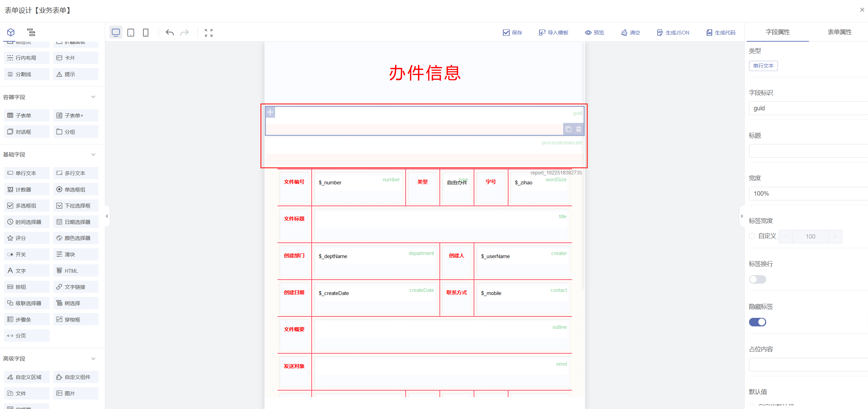The image size is (868, 409).
Task: Click the move handle on guid field
Action: point(270,112)
